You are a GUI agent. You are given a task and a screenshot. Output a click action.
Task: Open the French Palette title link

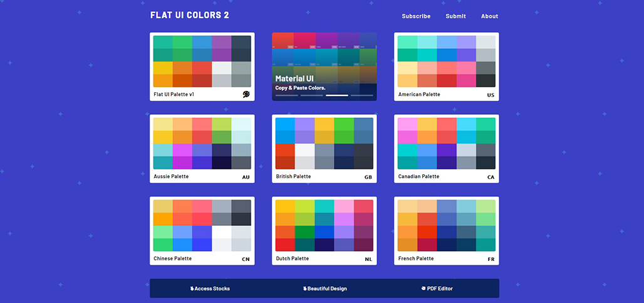click(415, 258)
